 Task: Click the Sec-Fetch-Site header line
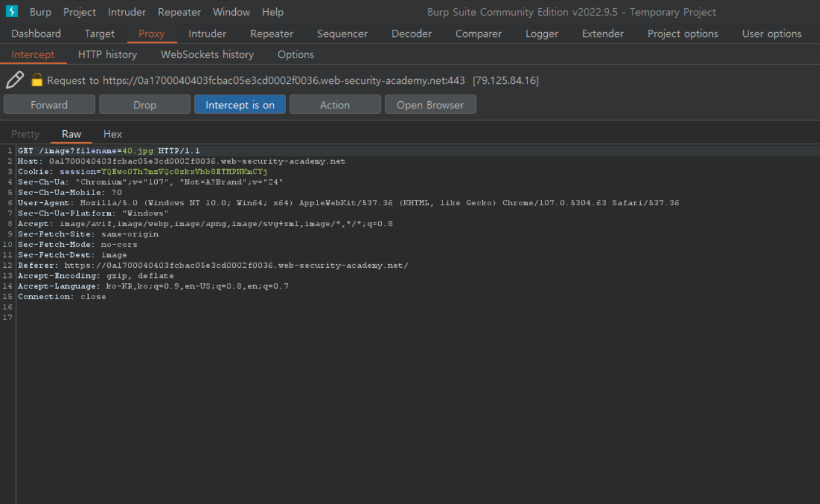coord(88,234)
